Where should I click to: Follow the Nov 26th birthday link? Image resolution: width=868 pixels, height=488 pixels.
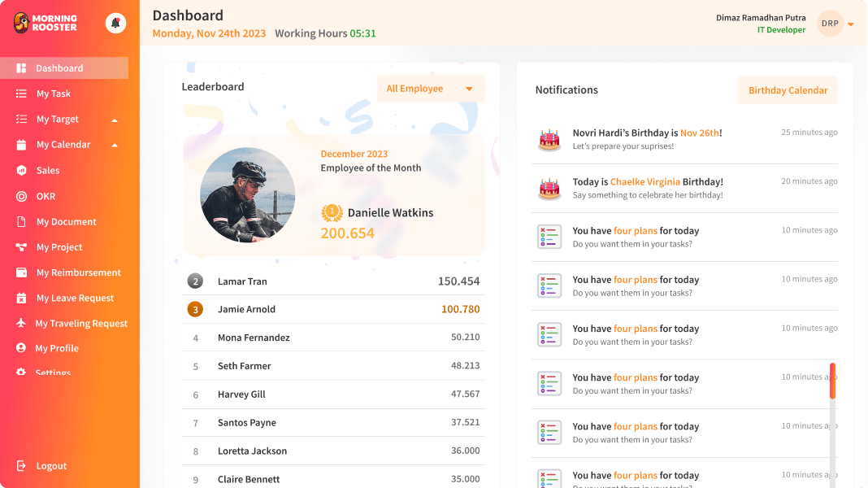[700, 133]
